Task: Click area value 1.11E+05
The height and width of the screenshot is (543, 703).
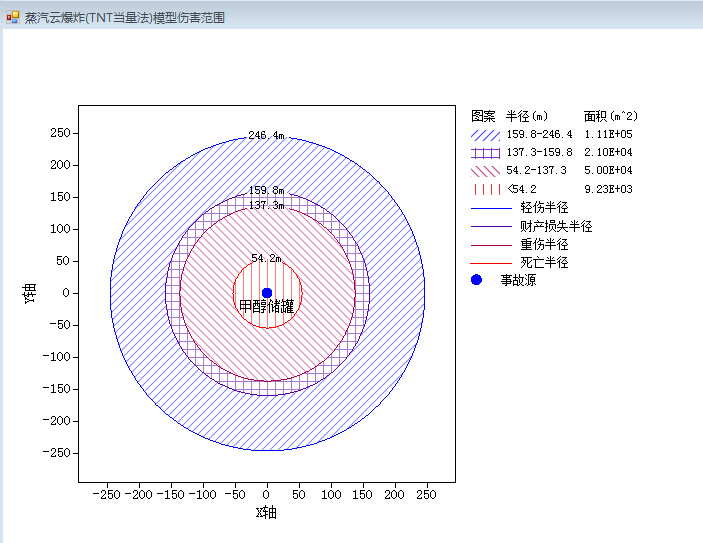Action: (608, 134)
